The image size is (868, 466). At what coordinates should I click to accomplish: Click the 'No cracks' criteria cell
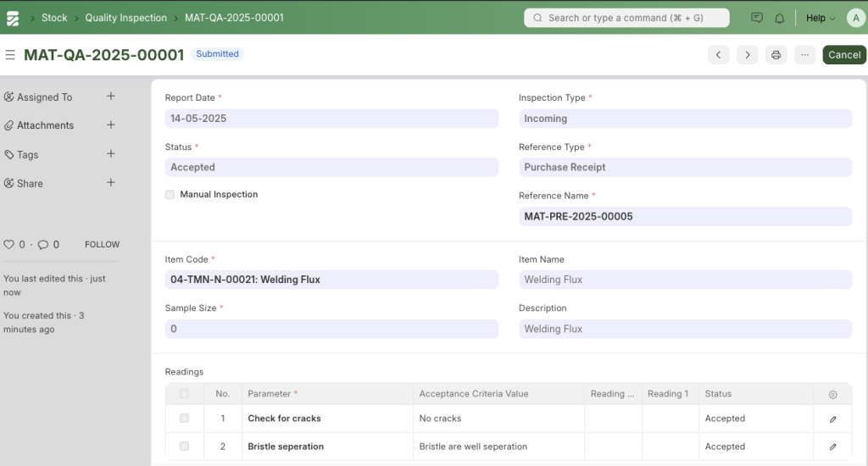(x=498, y=419)
